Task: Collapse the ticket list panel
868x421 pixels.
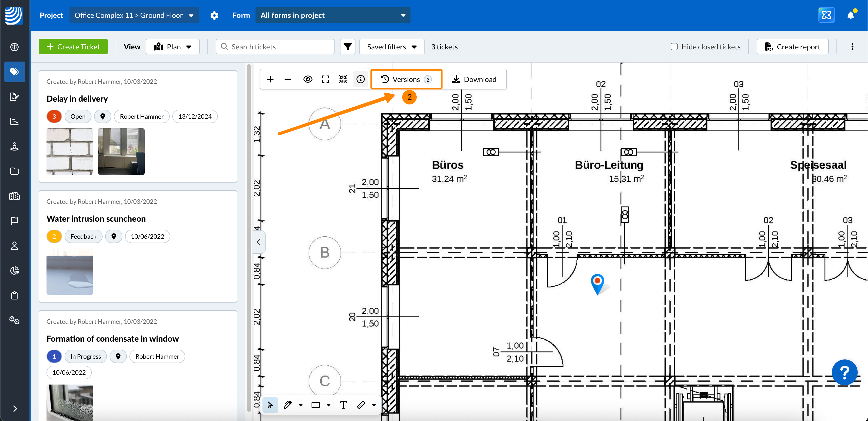Action: (x=258, y=242)
